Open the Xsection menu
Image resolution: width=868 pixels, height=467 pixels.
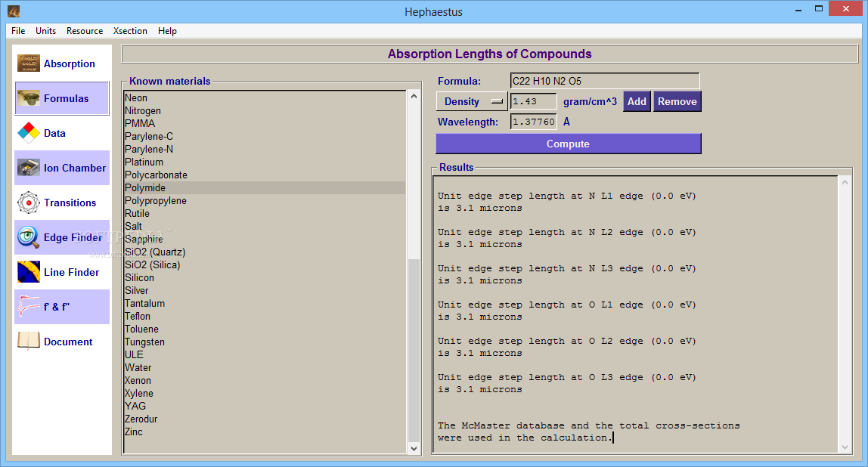pyautogui.click(x=130, y=31)
